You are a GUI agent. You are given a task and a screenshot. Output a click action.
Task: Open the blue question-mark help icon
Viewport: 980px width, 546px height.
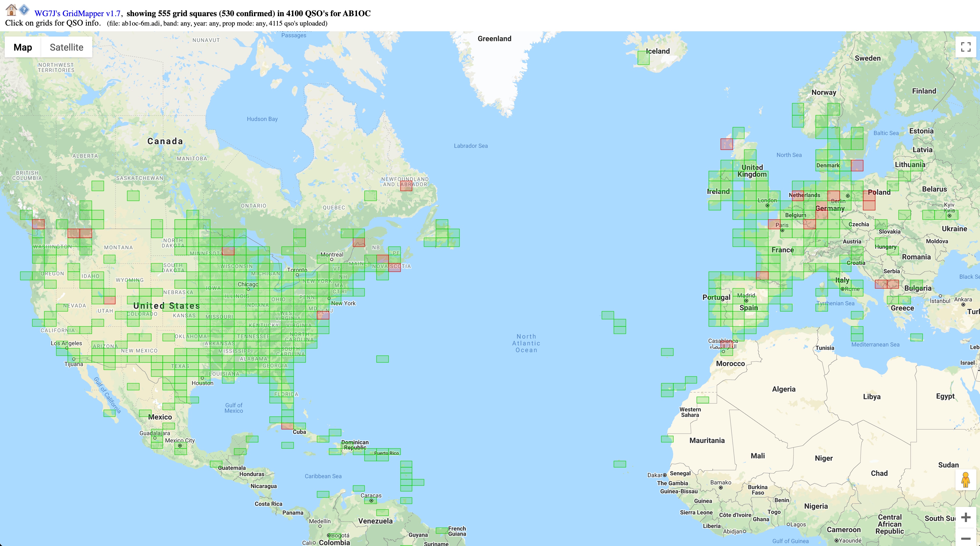click(x=24, y=10)
